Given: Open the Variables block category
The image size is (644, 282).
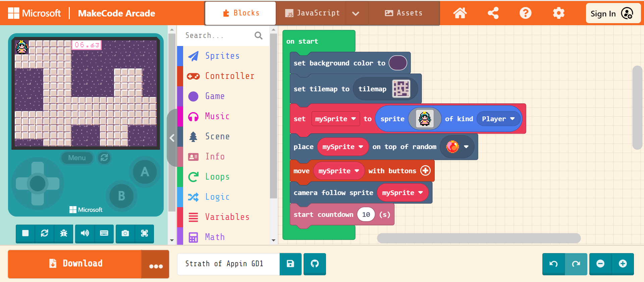Looking at the screenshot, I should click(x=223, y=217).
